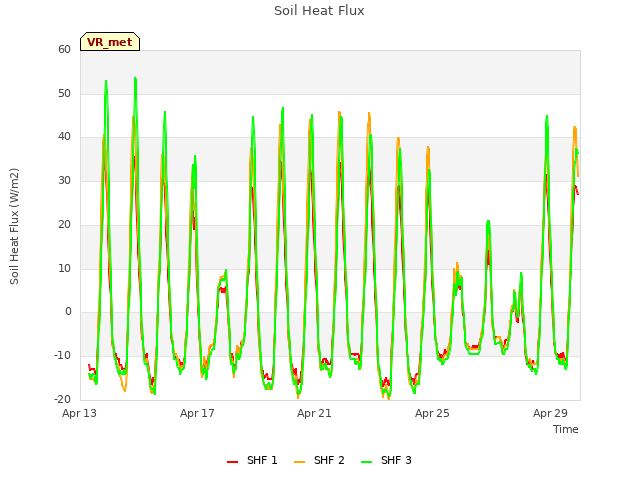Click the Apr 29 x-axis tick label

point(550,413)
